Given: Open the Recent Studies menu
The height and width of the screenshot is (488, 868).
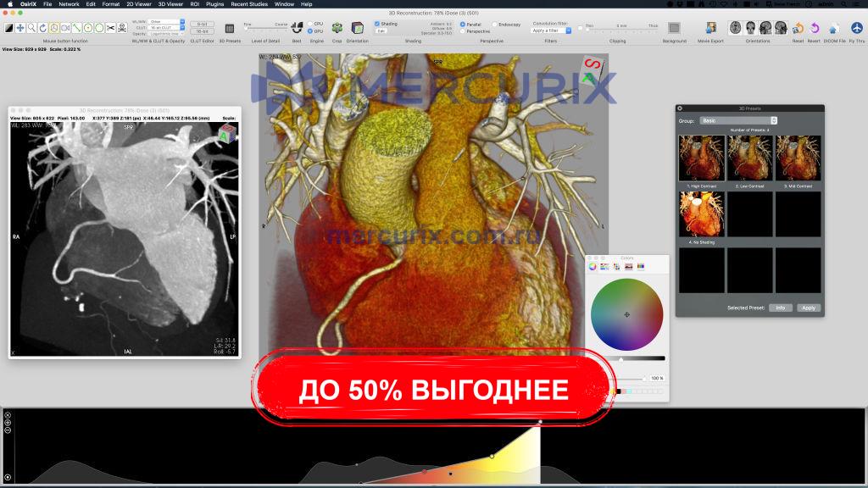Looking at the screenshot, I should 249,4.
